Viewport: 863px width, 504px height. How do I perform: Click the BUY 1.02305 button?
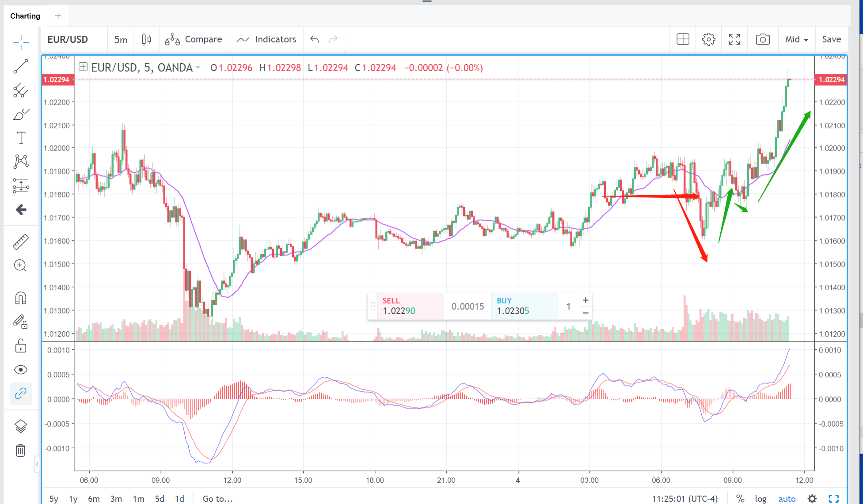(524, 306)
